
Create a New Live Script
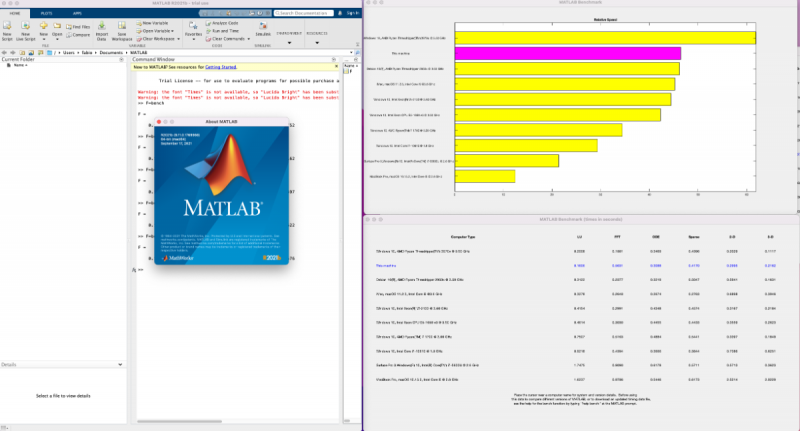tap(26, 31)
